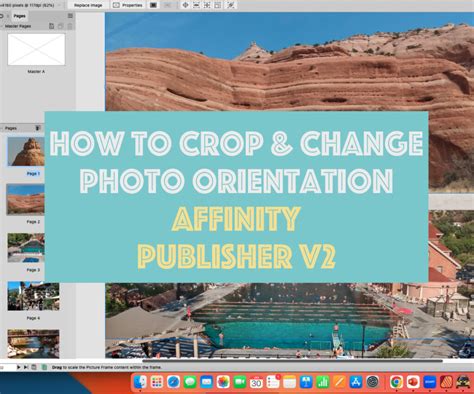Viewport: 474px width, 394px height.
Task: Open Safari from the Dock
Action: tap(173, 382)
